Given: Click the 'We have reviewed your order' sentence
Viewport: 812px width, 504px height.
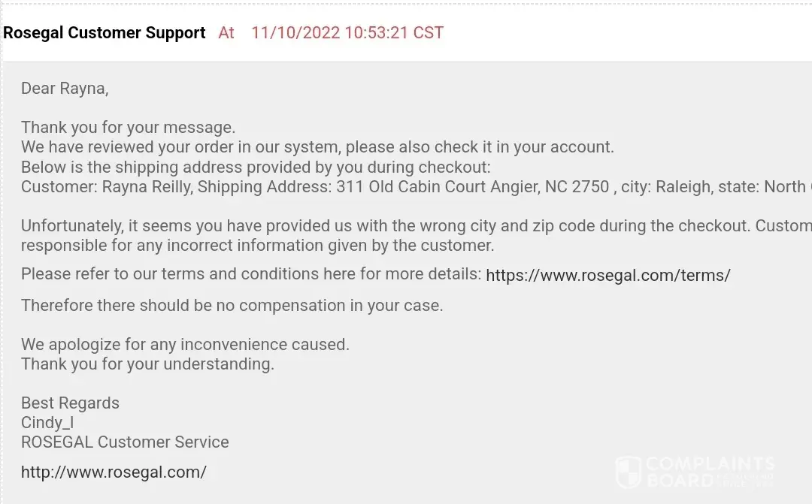Looking at the screenshot, I should pyautogui.click(x=317, y=147).
